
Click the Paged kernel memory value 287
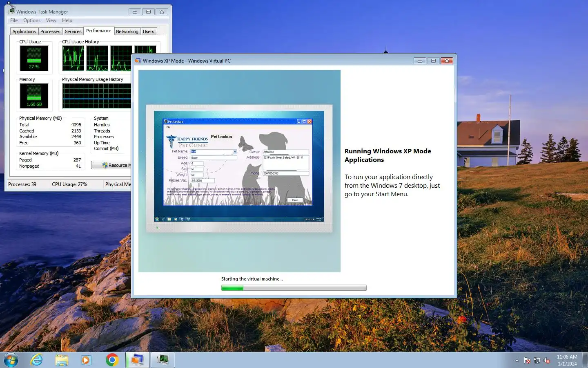pos(77,160)
